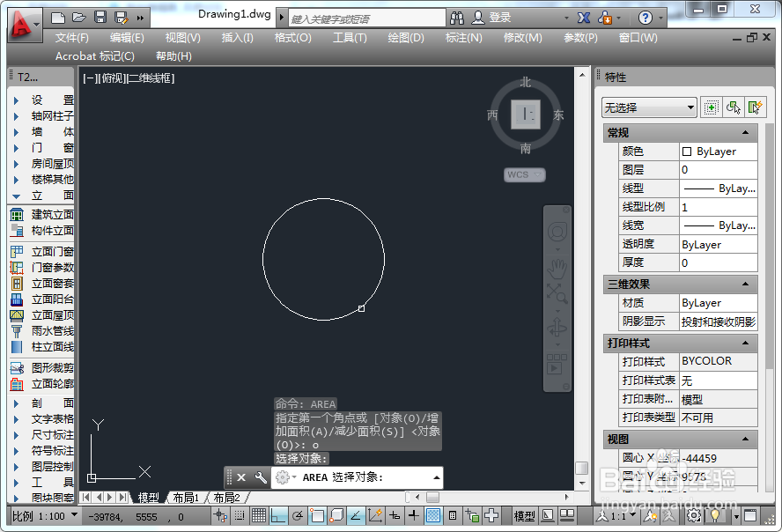The width and height of the screenshot is (782, 532).
Task: Collapse the 视图 properties section
Action: coord(745,440)
